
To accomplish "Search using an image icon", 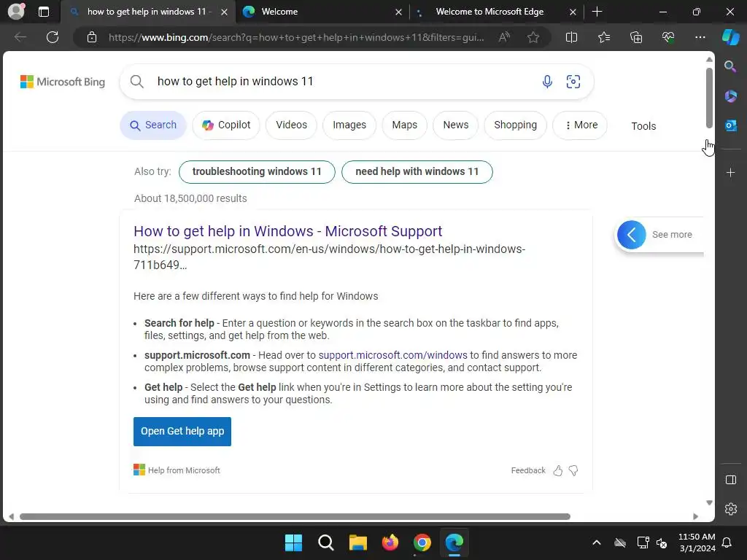I will [573, 82].
